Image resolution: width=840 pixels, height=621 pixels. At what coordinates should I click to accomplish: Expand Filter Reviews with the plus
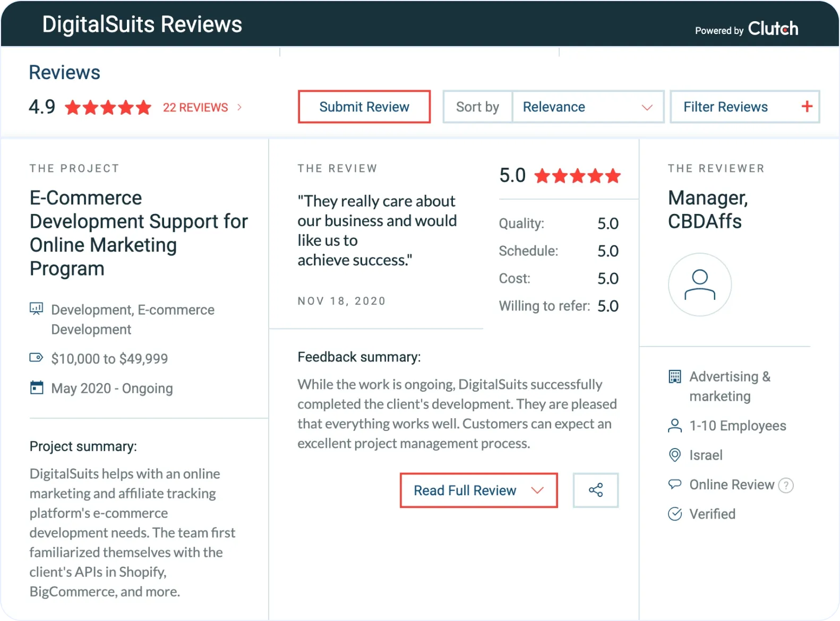807,107
